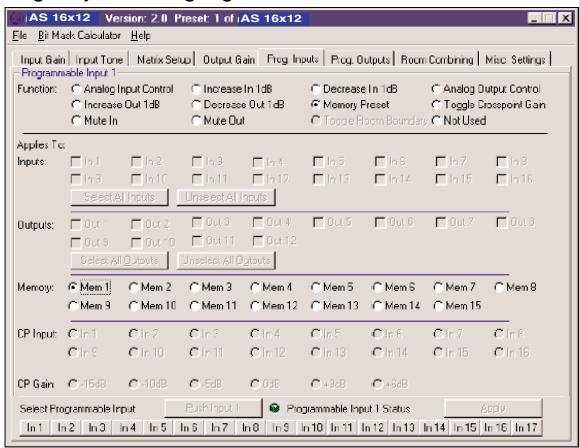579x448 pixels.
Task: Minimize the AS 16x12 window
Action: (534, 18)
